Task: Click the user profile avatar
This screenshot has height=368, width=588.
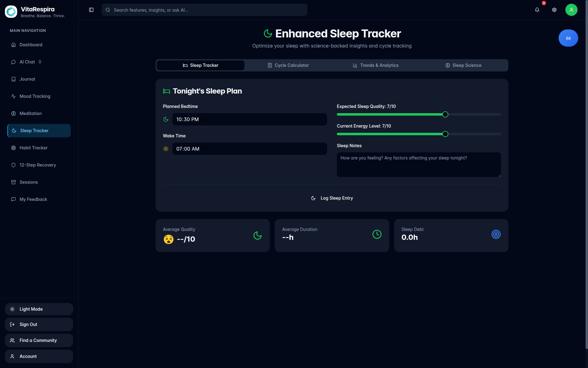Action: tap(571, 10)
